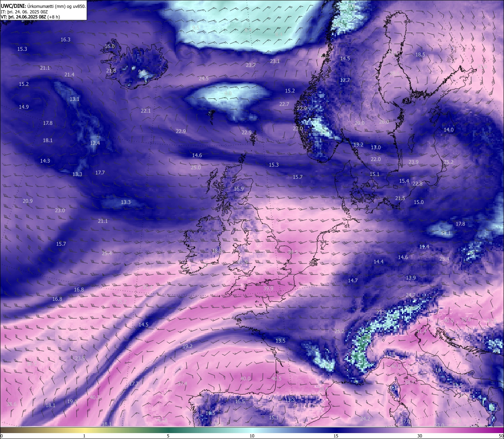Click the 21.8 label on Iceland's west coast
The image size is (504, 439).
point(111,70)
